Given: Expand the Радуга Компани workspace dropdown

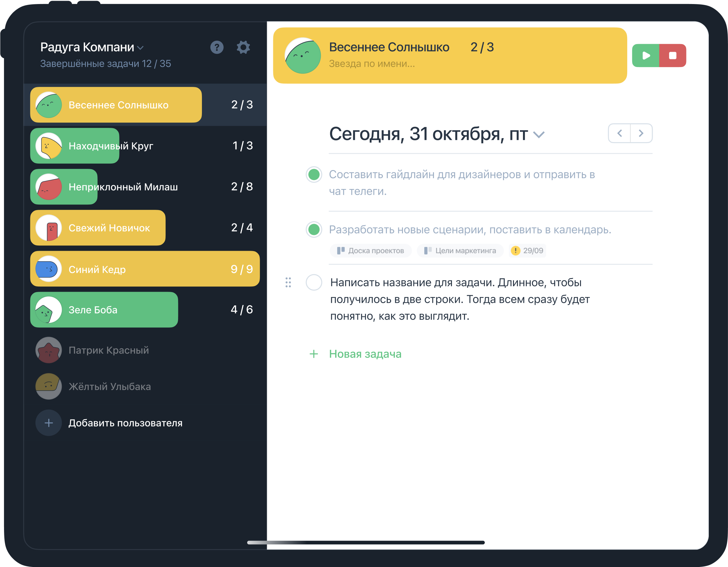Looking at the screenshot, I should [x=140, y=48].
